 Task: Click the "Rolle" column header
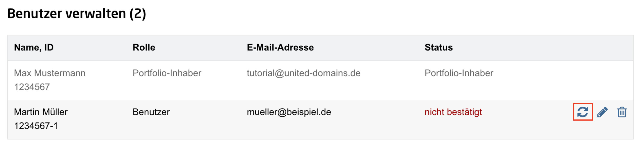[x=144, y=47]
